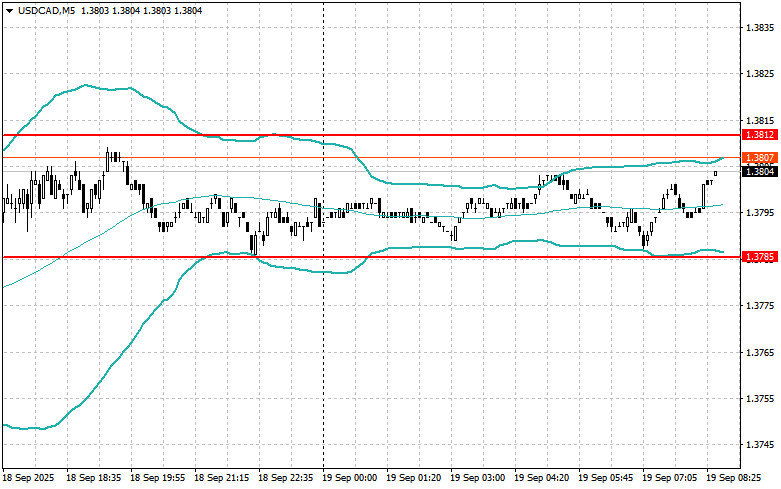Click the USDCAD,M5 chart title text
781x489 pixels.
[x=46, y=10]
